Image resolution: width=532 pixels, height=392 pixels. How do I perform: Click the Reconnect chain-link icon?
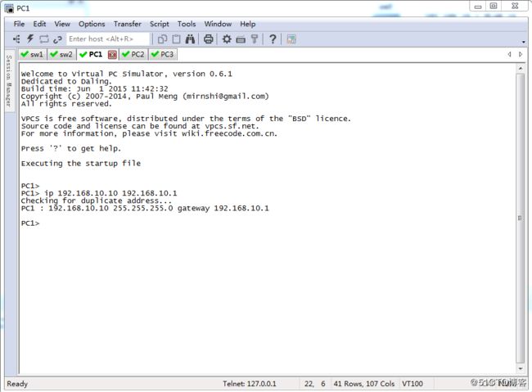(57, 39)
